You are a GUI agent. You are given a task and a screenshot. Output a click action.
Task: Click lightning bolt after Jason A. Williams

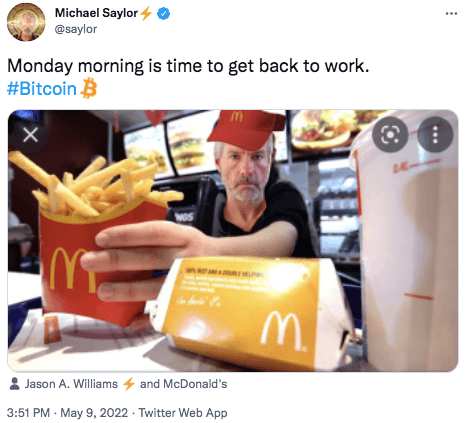tap(129, 384)
